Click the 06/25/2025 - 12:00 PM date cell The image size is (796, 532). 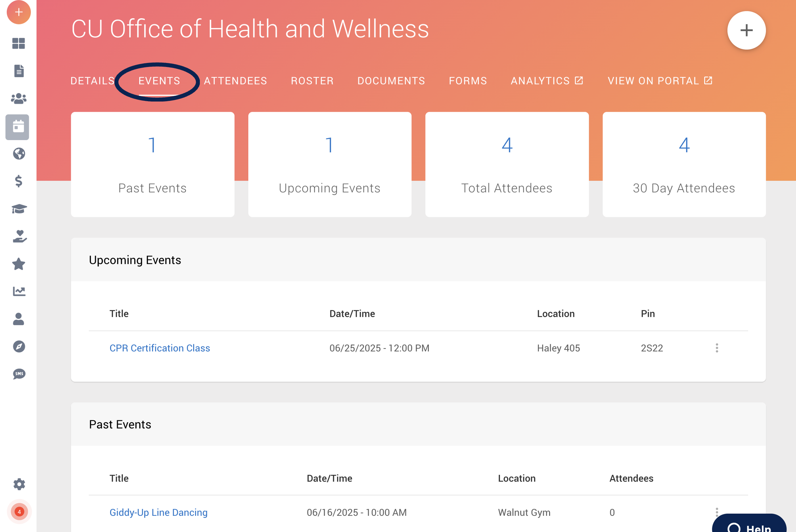click(x=379, y=348)
